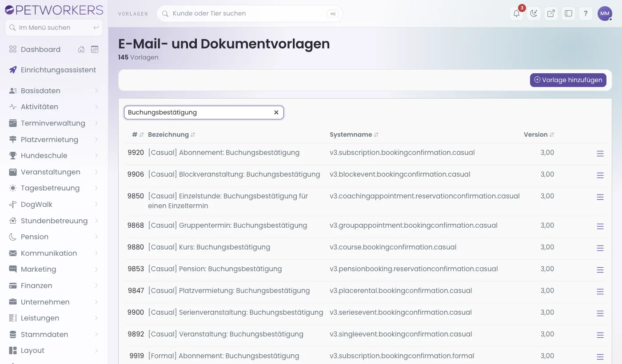Screen dimensions: 622x364
Task: Toggle dark mode moon icon
Action: pos(534,13)
